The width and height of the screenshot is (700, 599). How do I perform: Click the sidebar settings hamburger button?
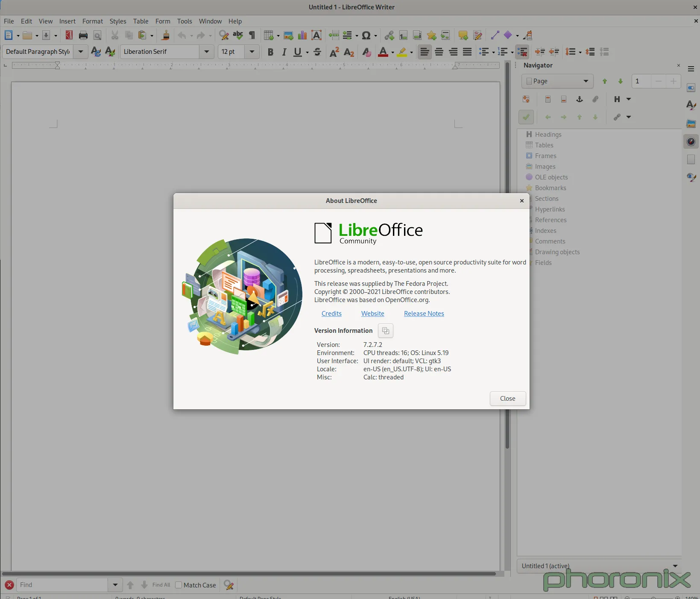pyautogui.click(x=691, y=69)
